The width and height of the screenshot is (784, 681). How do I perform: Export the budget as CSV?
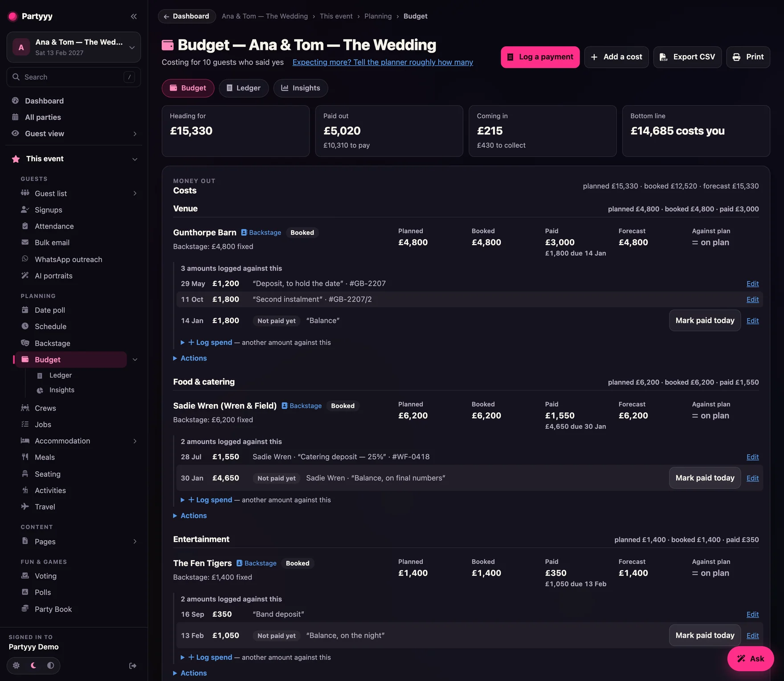[688, 57]
